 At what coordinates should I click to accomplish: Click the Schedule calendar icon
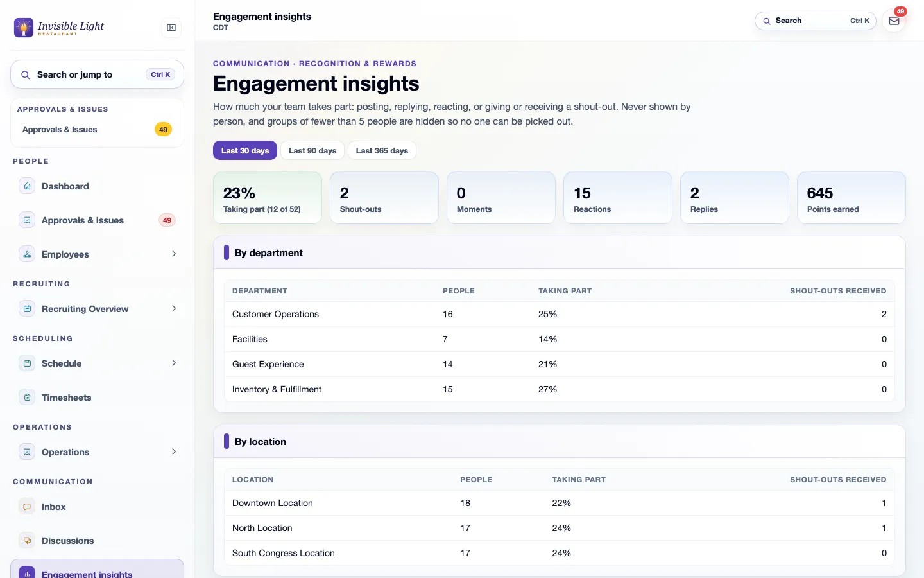[27, 363]
